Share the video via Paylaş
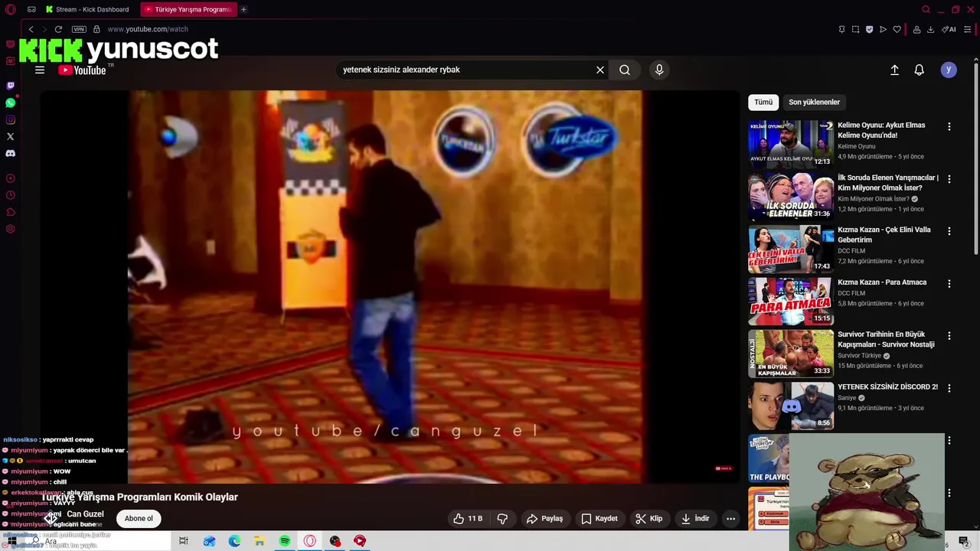Image resolution: width=980 pixels, height=551 pixels. (544, 518)
